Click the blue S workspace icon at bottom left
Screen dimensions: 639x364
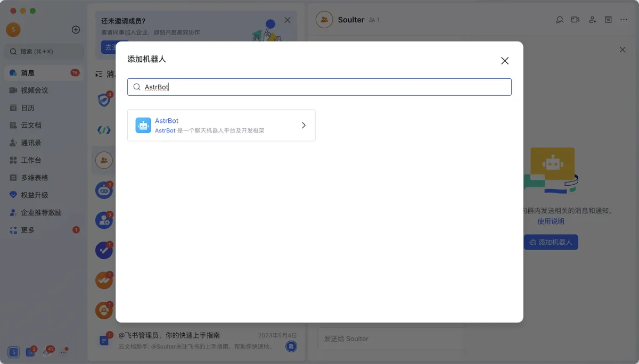pos(13,352)
